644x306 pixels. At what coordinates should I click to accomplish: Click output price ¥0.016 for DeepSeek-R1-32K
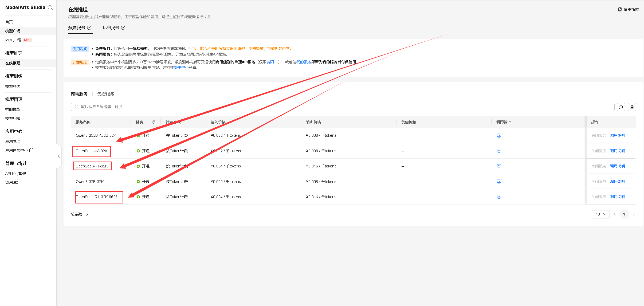tap(321, 166)
